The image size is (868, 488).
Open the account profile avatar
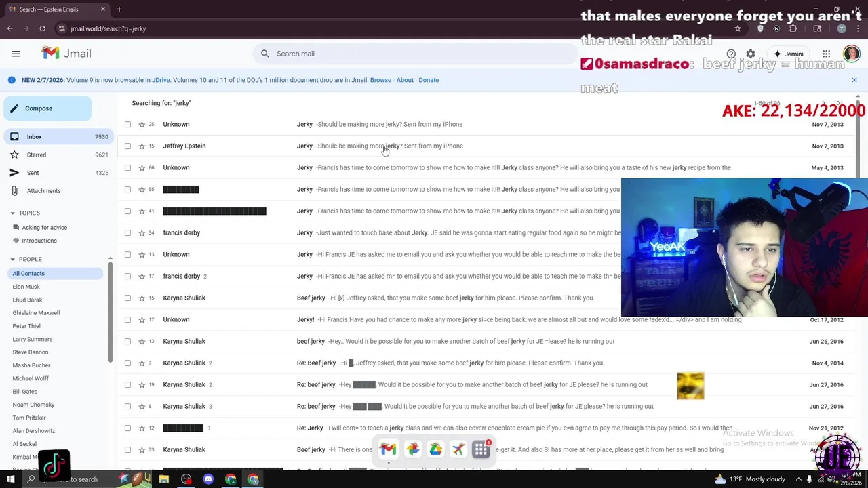tap(851, 54)
